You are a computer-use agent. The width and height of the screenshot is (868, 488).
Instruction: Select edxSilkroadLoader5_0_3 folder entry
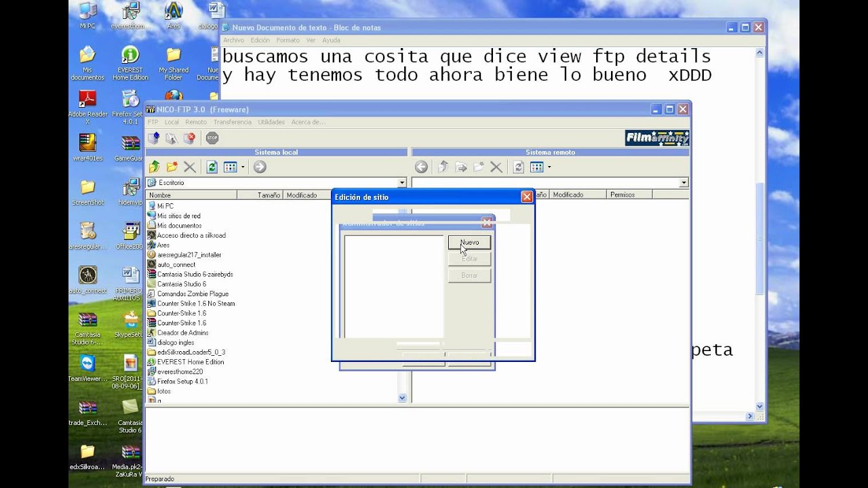pyautogui.click(x=191, y=352)
